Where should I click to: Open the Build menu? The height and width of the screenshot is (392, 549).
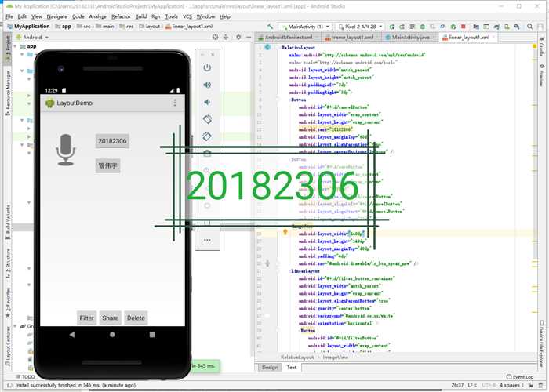click(140, 16)
